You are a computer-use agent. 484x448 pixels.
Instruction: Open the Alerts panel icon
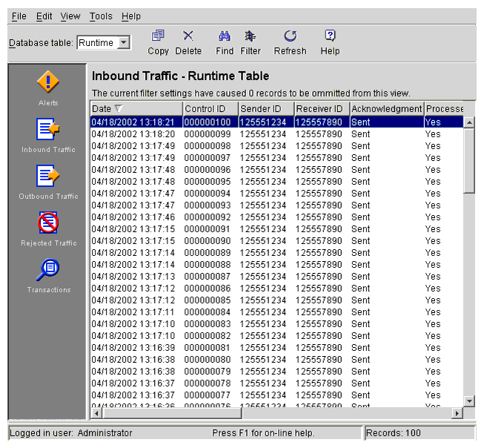point(48,82)
